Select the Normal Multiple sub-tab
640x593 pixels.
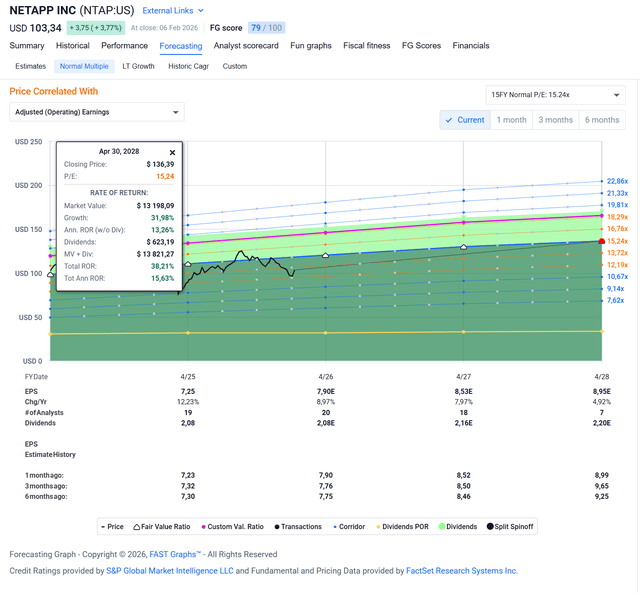pos(84,66)
